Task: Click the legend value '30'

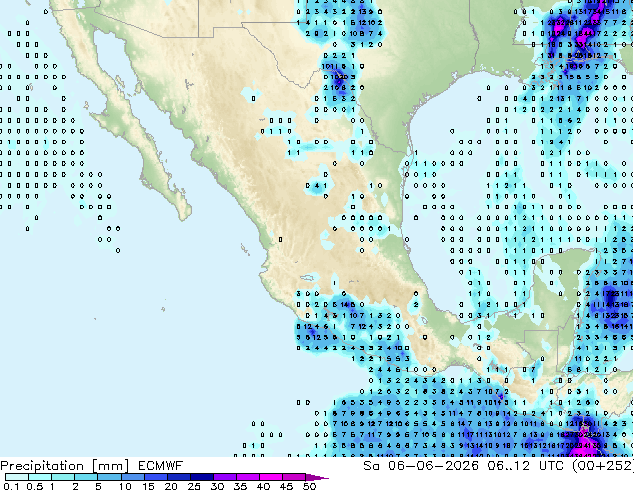Action: tap(217, 486)
